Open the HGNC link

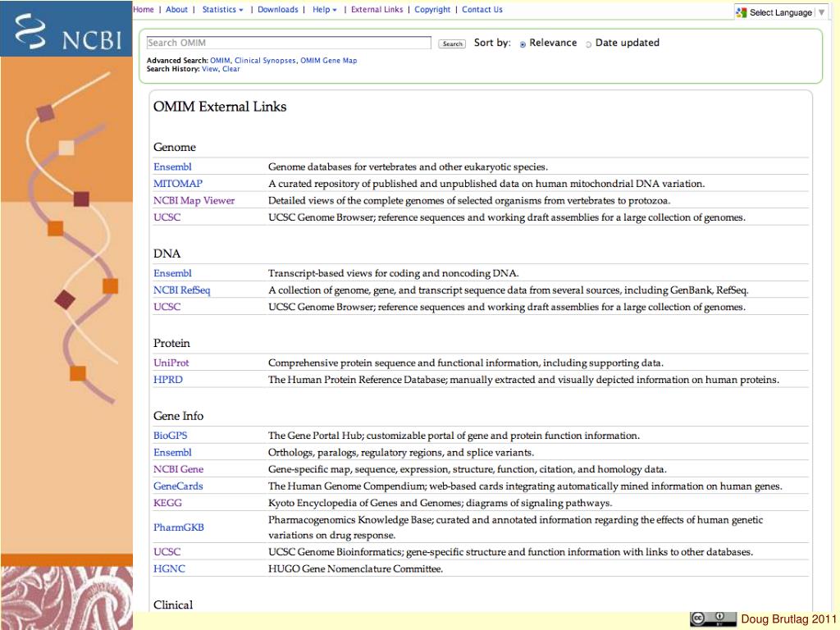coord(169,569)
